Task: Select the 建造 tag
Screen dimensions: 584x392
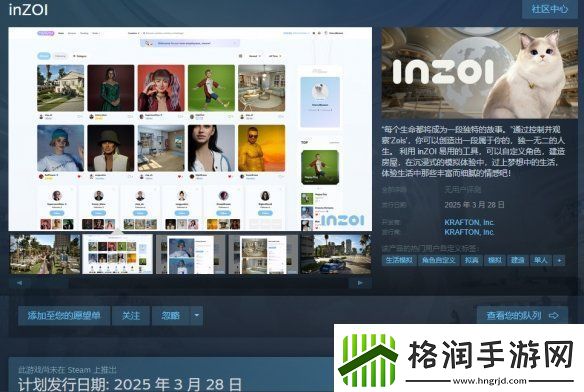Action: click(518, 260)
